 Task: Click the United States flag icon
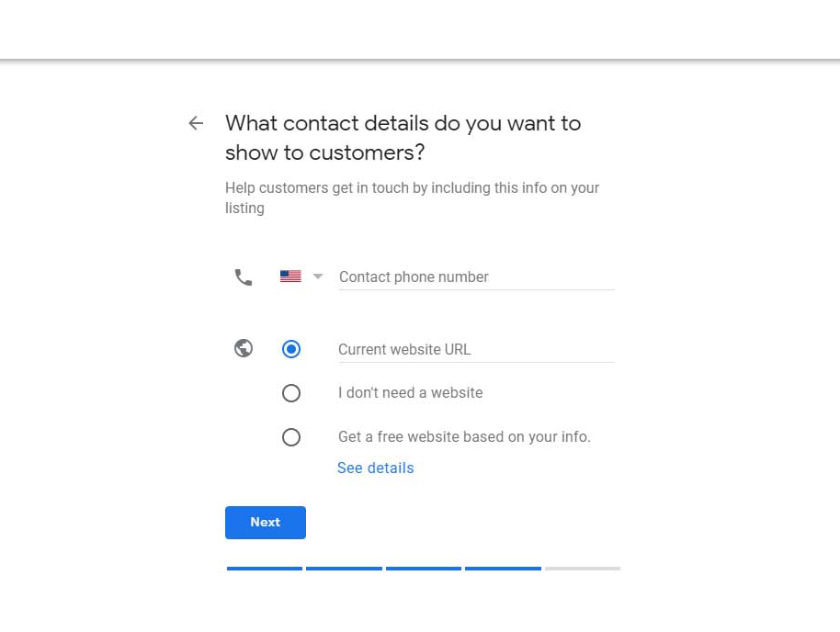point(290,276)
